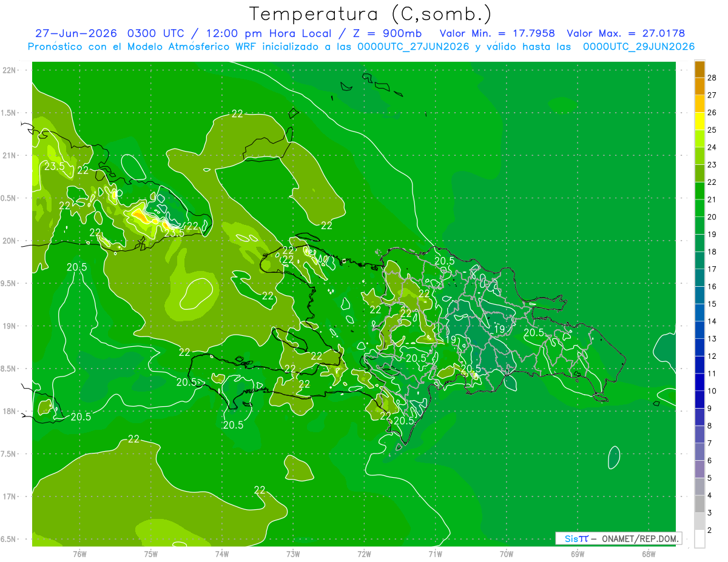728x562 pixels.
Task: Click the longitude label "69W"
Action: coord(578,554)
